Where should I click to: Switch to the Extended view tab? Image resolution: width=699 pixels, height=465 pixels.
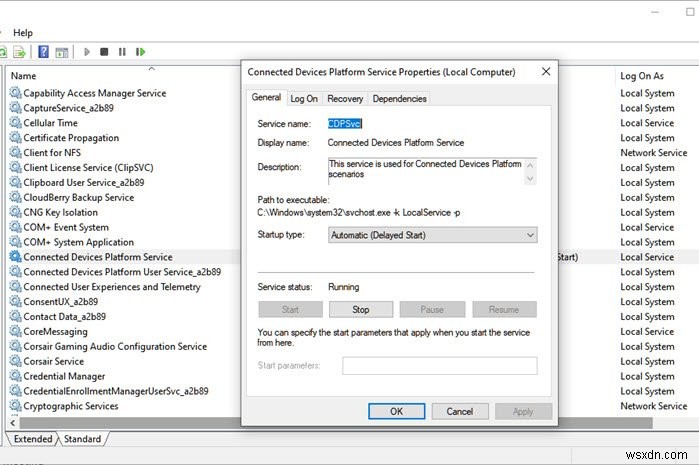(32, 439)
